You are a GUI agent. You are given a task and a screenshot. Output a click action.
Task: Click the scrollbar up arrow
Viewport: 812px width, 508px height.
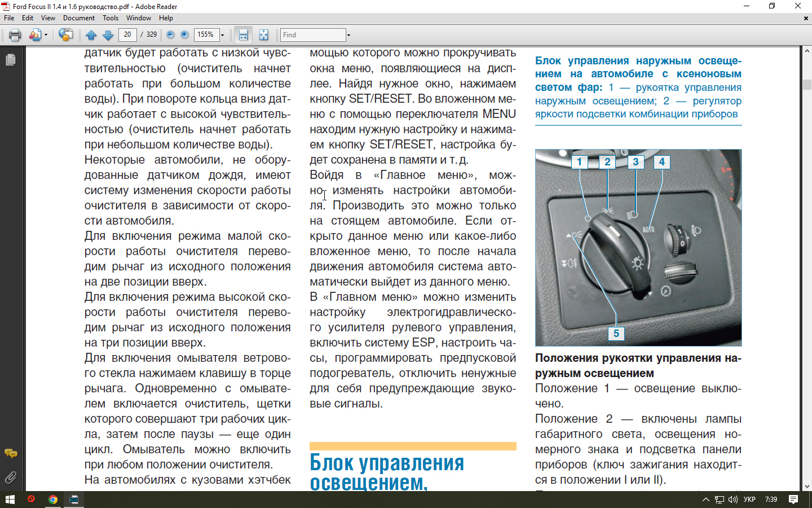[807, 51]
